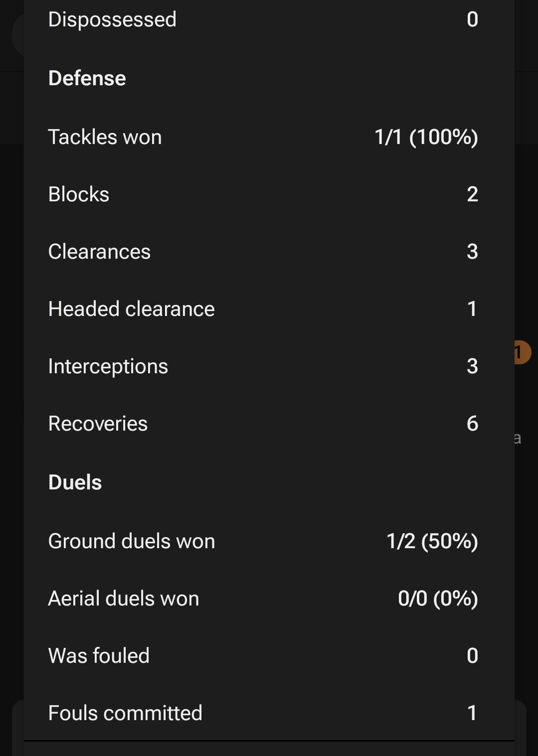Click the orange badge numbered 1
Image resolution: width=538 pixels, height=756 pixels.
click(x=522, y=352)
